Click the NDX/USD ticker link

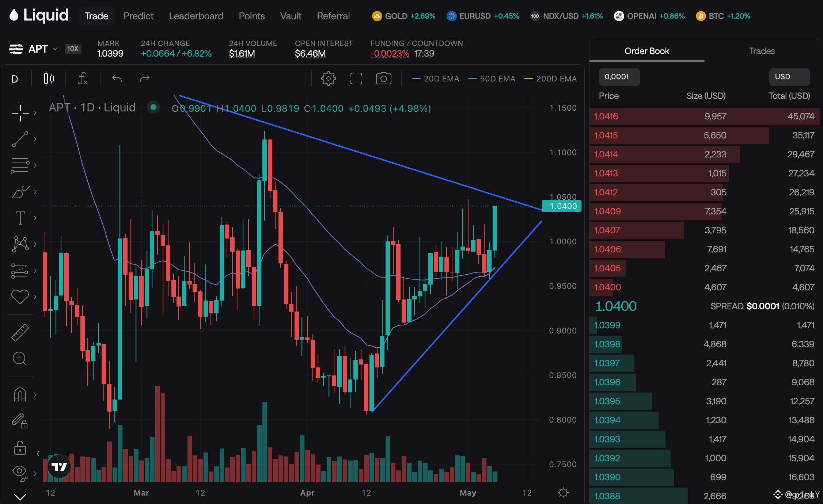566,16
